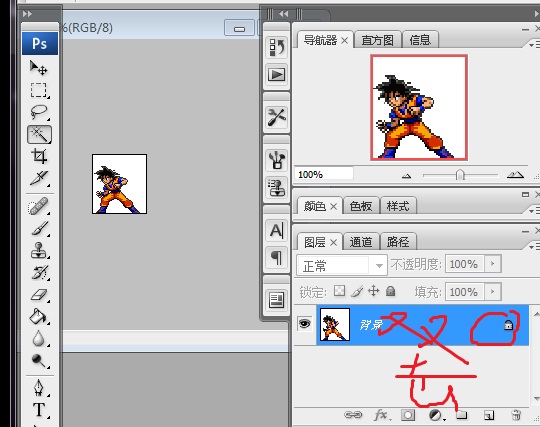Create a new layer
Viewport: 540px width, 427px height.
point(489,415)
